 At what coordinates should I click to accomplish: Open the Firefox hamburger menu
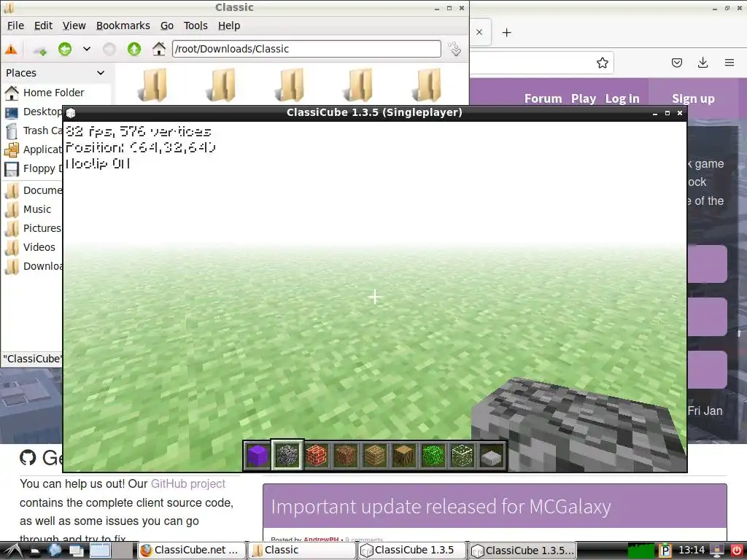coord(729,63)
